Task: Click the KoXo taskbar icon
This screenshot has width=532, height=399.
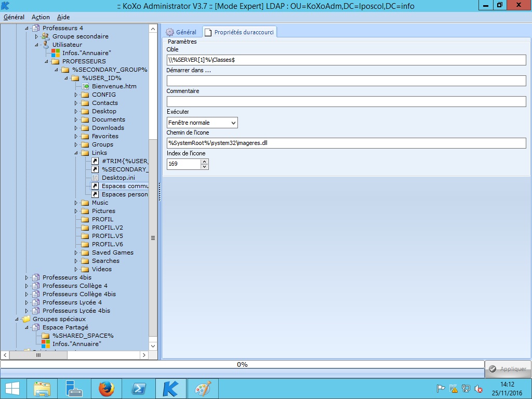Action: click(x=170, y=389)
